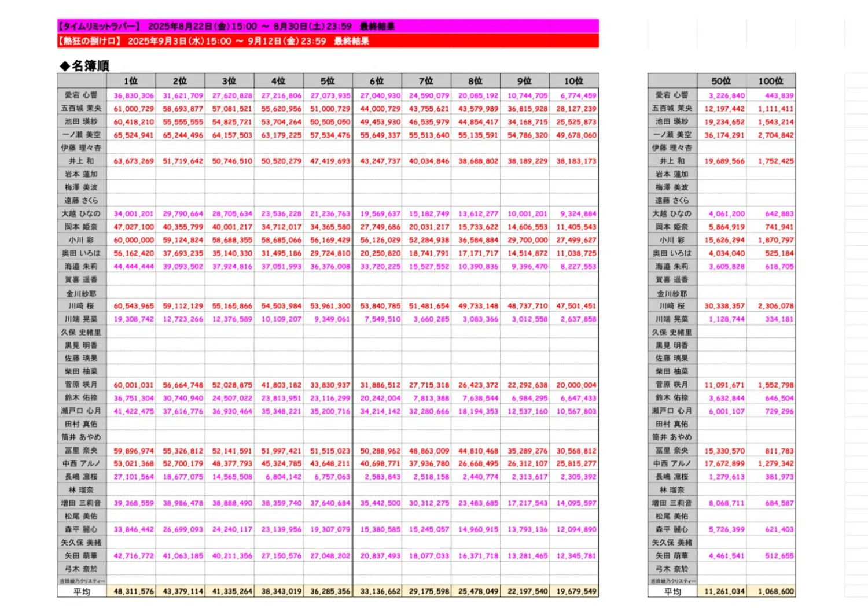Viewport: 868px width, 608px height.
Task: Select the cell with value 20,000,004
Action: coord(576,385)
